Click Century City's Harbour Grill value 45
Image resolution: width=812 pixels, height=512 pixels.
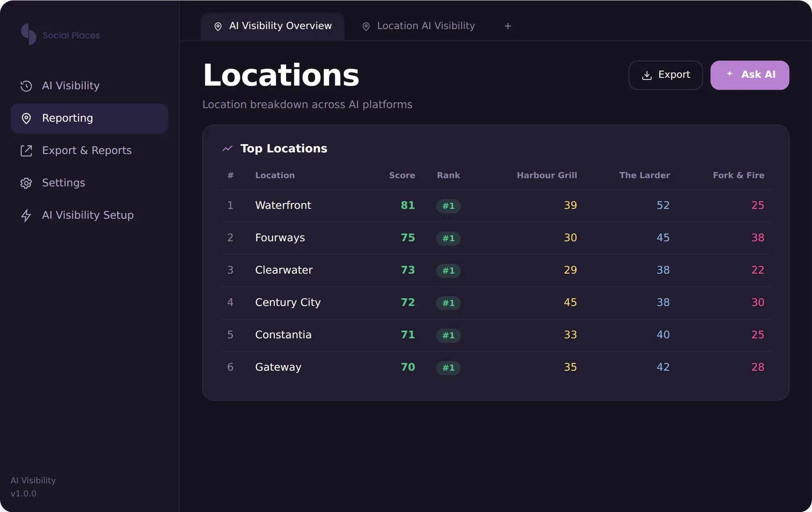(570, 303)
